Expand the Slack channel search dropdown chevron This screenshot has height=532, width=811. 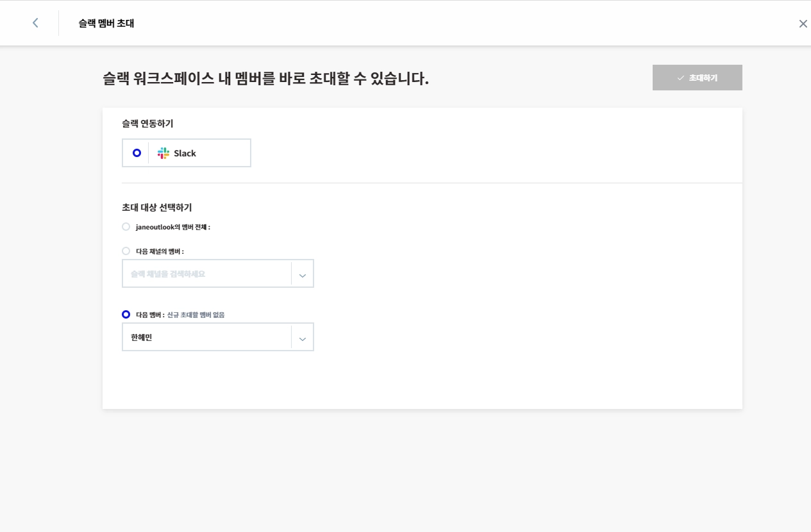pyautogui.click(x=303, y=274)
